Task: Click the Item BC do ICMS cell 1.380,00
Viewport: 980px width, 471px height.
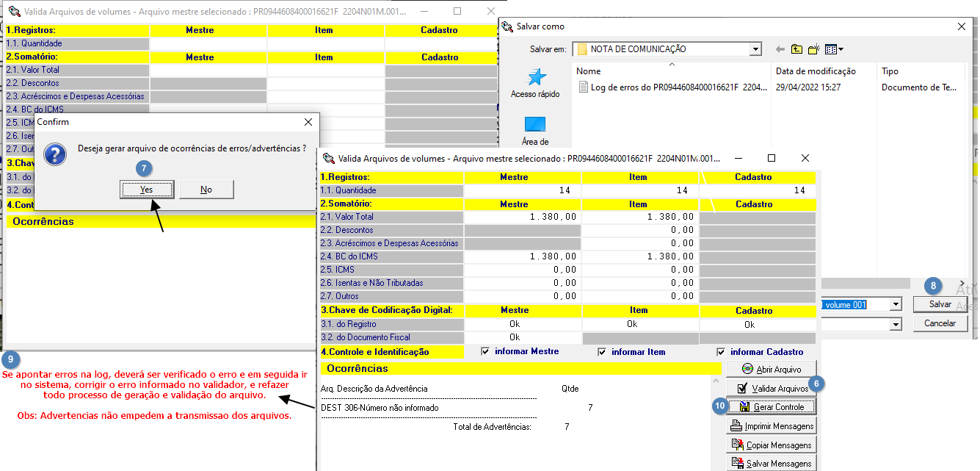Action: [639, 256]
